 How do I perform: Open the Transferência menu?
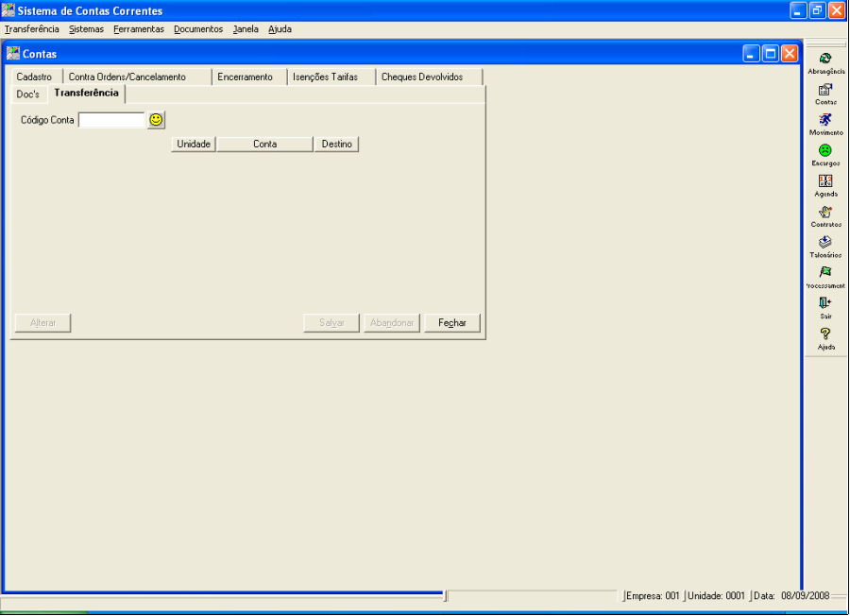click(x=31, y=29)
